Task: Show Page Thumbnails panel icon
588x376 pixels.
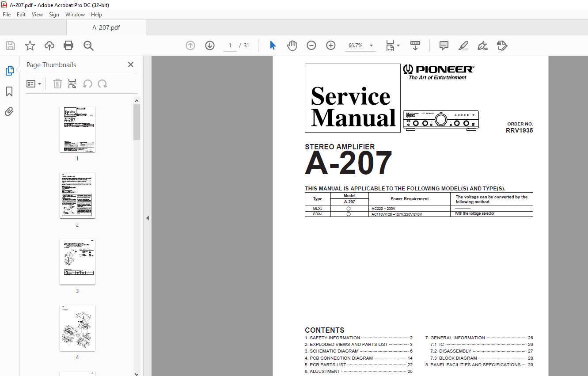Action: click(x=10, y=71)
